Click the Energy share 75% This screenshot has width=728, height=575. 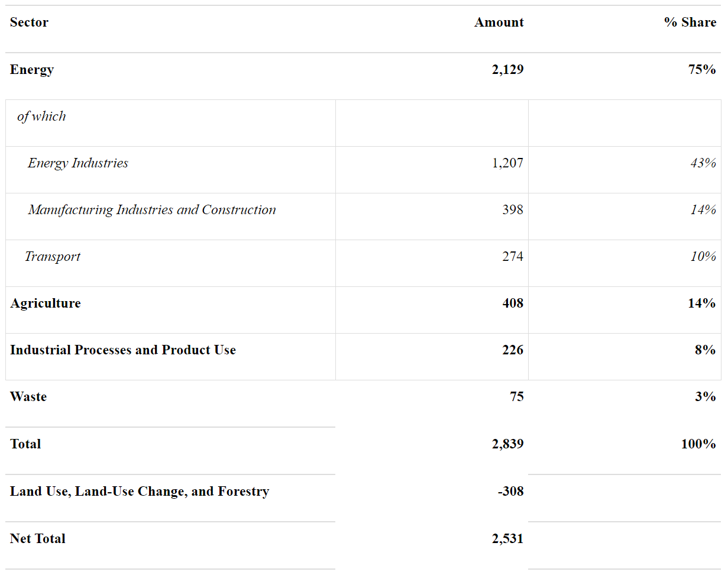(x=702, y=70)
